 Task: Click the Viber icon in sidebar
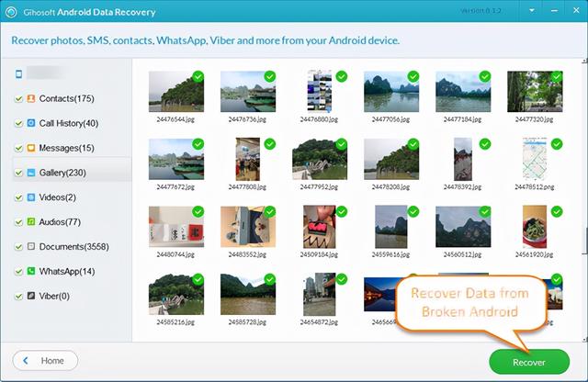click(31, 296)
